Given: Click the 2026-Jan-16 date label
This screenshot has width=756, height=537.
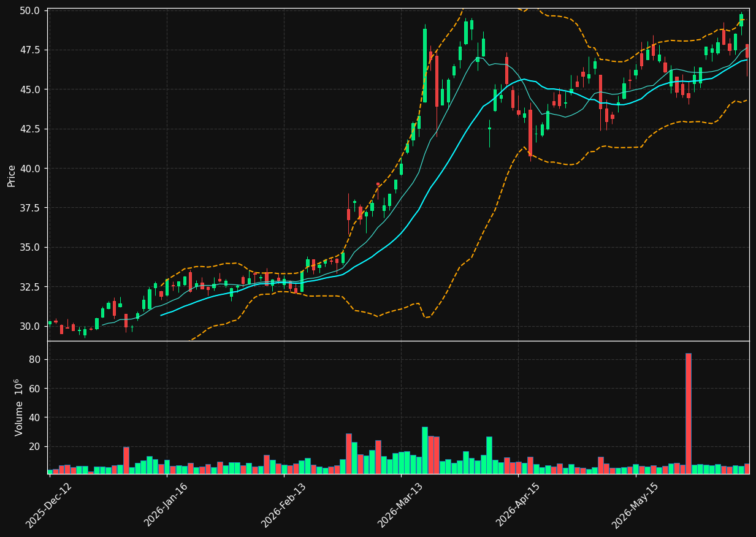Looking at the screenshot, I should (x=166, y=506).
